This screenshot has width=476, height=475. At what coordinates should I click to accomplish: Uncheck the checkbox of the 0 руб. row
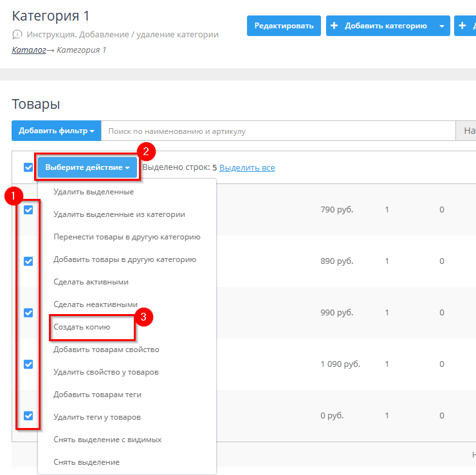point(28,416)
